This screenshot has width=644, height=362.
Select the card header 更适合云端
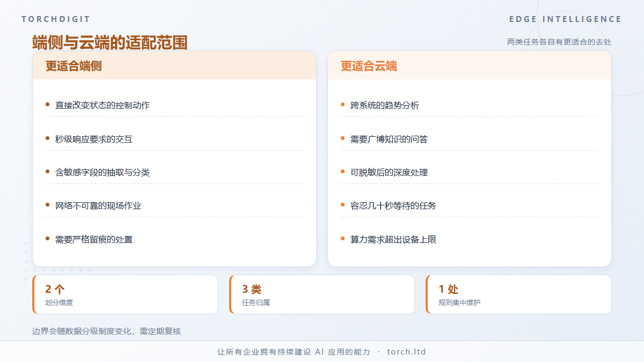369,66
